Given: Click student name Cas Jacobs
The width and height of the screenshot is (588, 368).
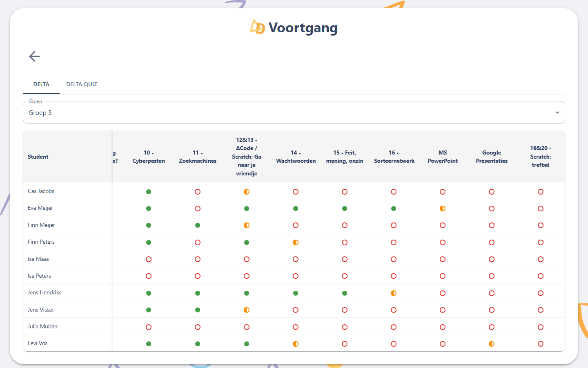Looking at the screenshot, I should 41,191.
